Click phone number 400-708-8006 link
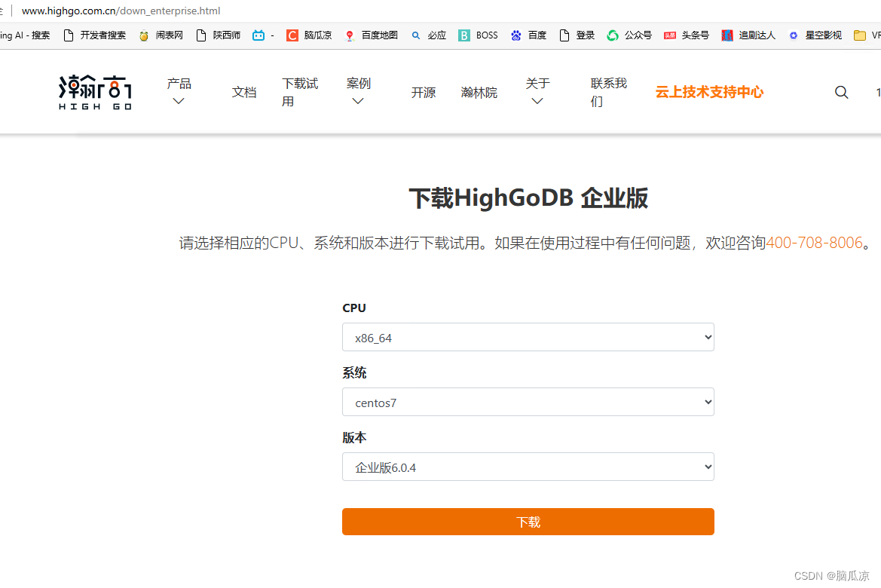 point(814,243)
